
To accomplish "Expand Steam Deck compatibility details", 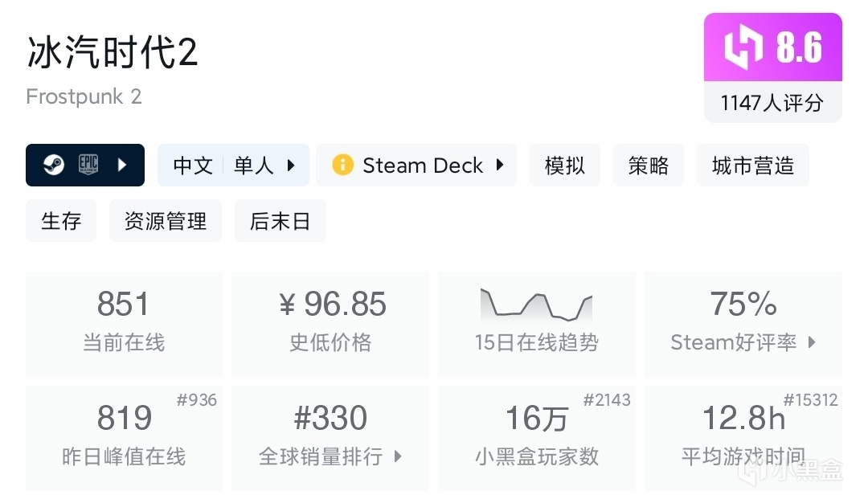I will (500, 166).
